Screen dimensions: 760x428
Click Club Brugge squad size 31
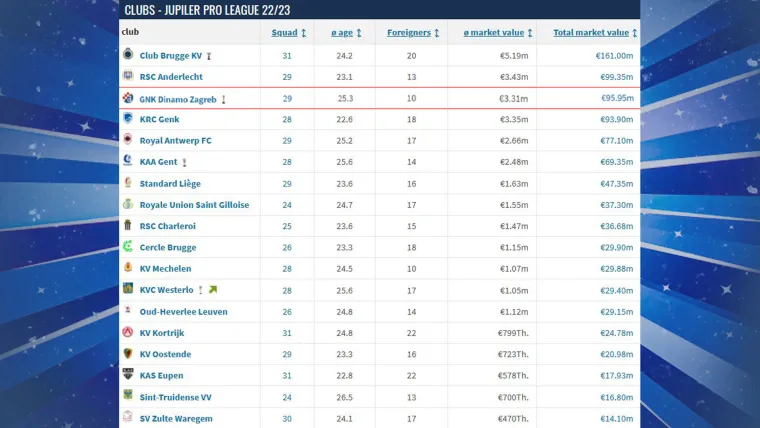point(287,56)
